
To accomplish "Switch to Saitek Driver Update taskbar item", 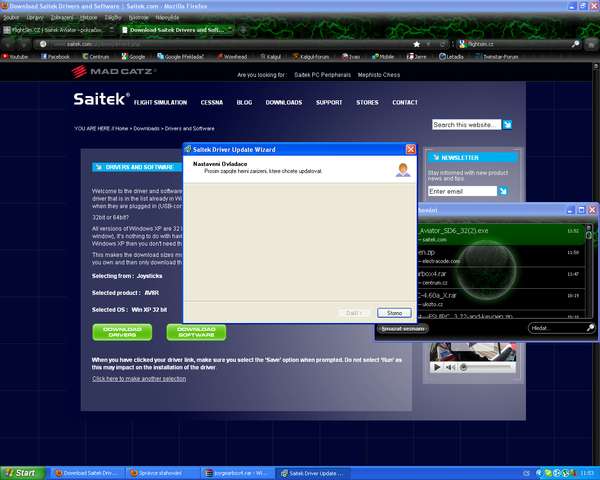I will pyautogui.click(x=313, y=473).
